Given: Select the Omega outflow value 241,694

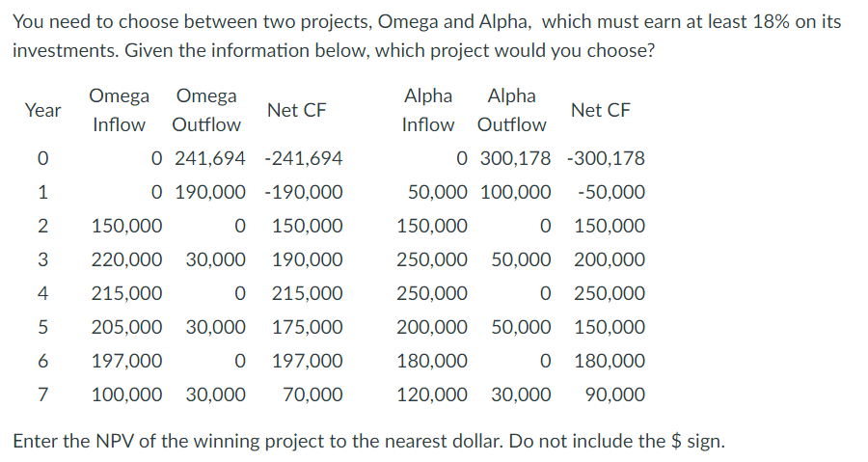Looking at the screenshot, I should click(x=210, y=158).
